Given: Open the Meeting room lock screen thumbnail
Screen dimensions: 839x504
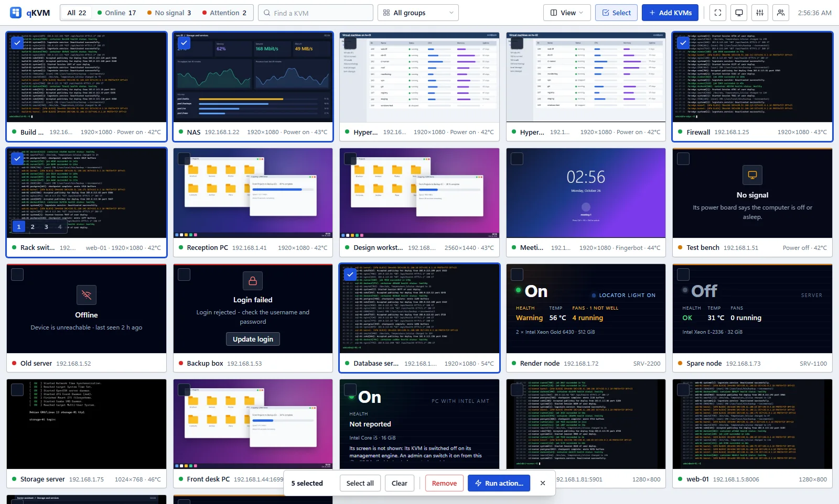Looking at the screenshot, I should pos(586,193).
